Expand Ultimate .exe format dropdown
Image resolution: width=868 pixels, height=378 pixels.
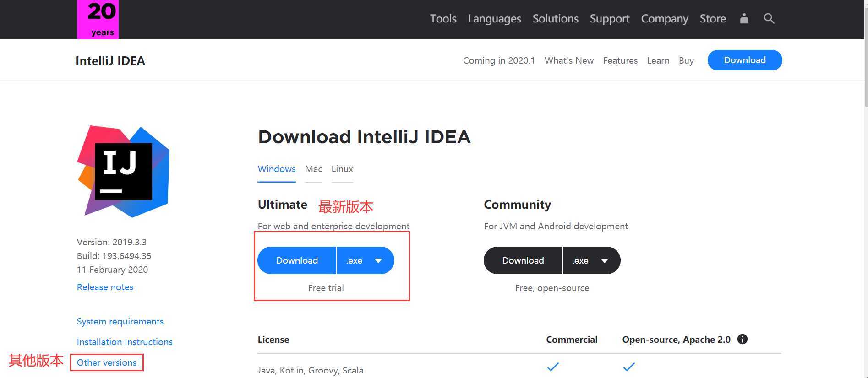pos(366,260)
